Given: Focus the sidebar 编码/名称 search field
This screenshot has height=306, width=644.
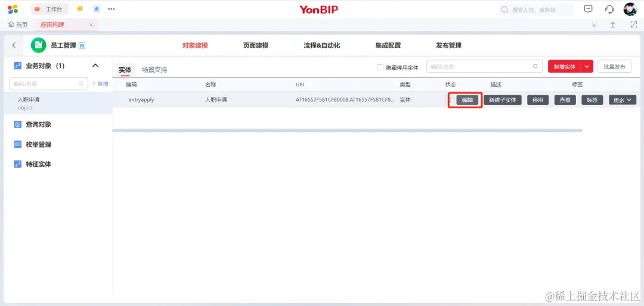Looking at the screenshot, I should point(48,84).
